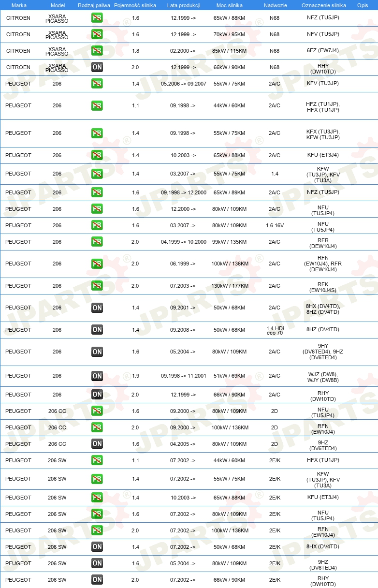Click the PB fuel icon in the 206 CC 2.0 row
Image resolution: width=378 pixels, height=588 pixels.
tap(97, 427)
